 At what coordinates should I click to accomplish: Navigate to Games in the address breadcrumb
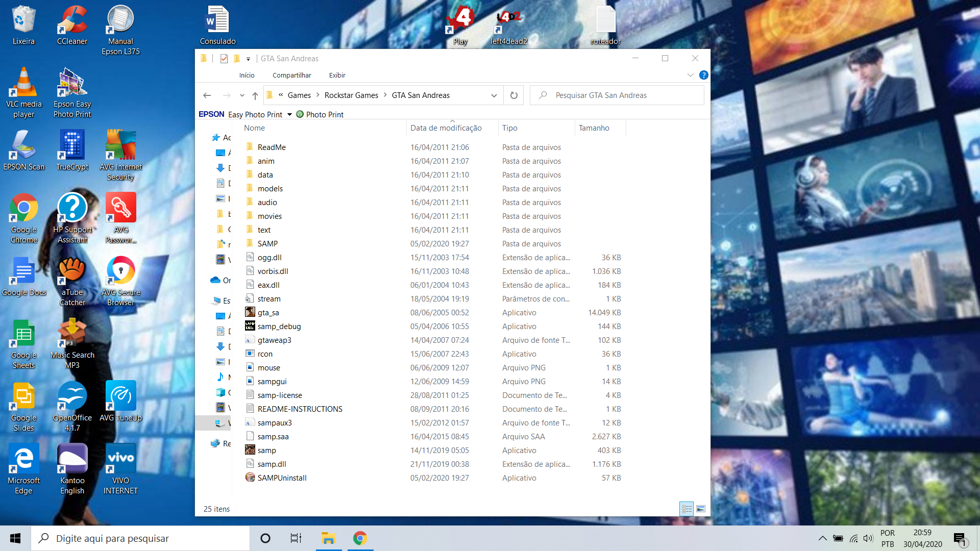pyautogui.click(x=299, y=95)
